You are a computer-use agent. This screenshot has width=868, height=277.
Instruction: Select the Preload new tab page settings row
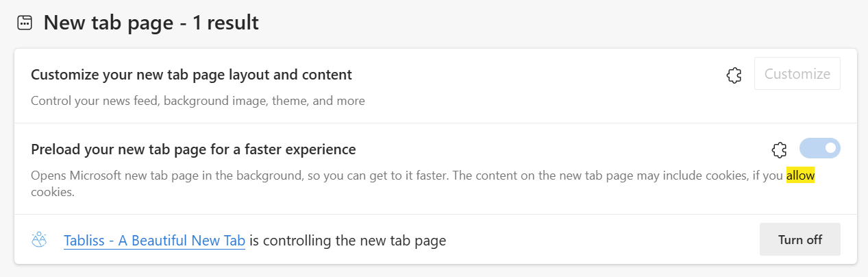coord(435,169)
